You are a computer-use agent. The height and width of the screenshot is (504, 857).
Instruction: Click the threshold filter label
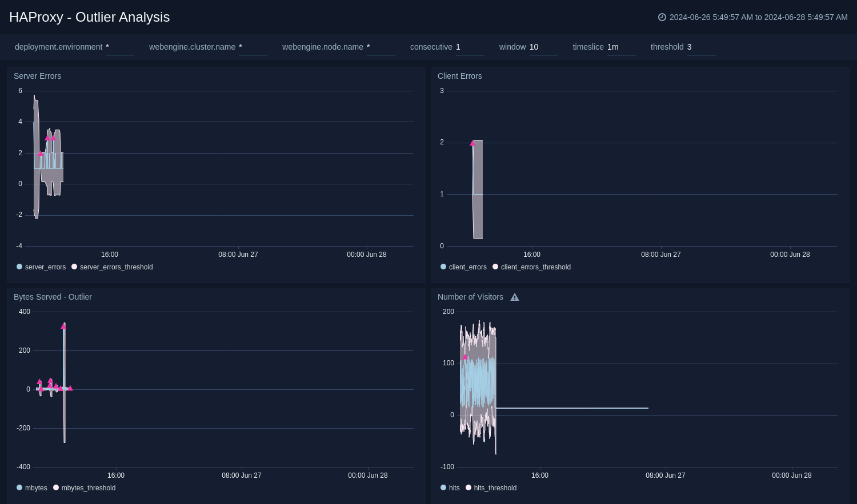coord(667,47)
